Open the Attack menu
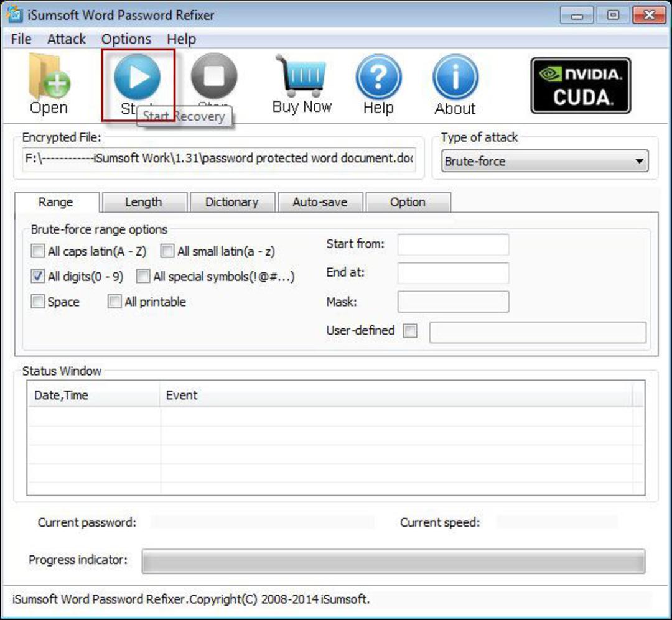This screenshot has height=620, width=672. tap(67, 39)
